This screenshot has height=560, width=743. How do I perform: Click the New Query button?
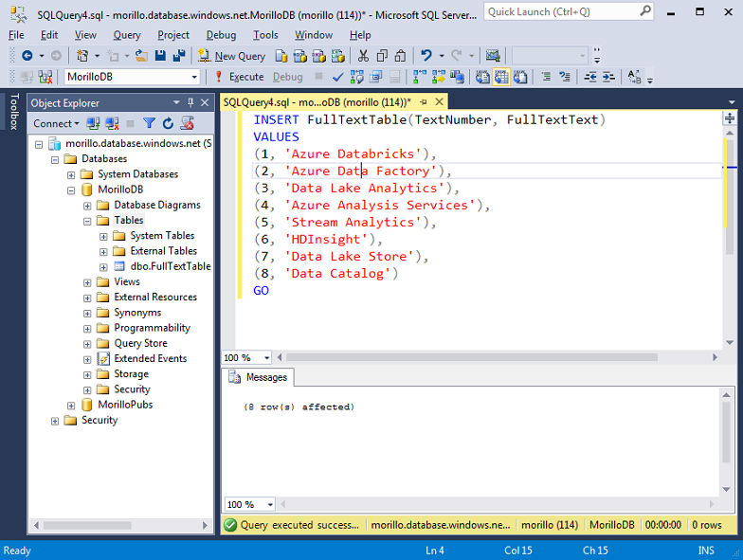coord(231,56)
